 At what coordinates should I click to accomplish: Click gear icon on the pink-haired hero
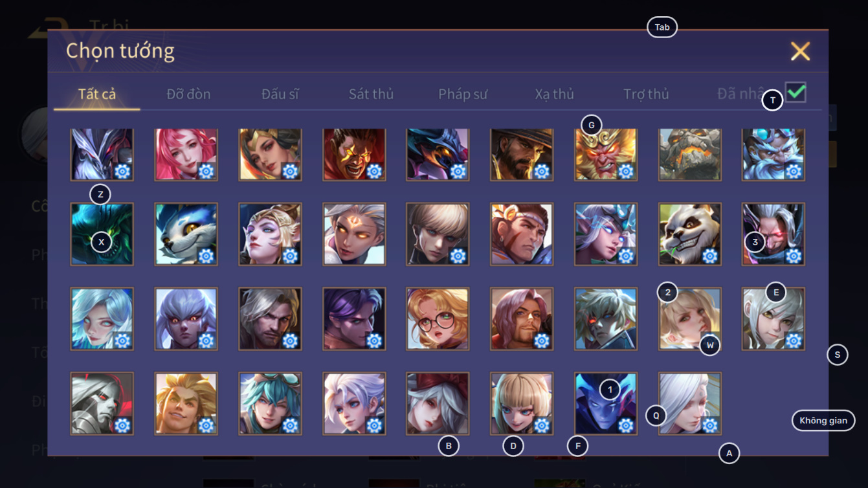[x=206, y=171]
